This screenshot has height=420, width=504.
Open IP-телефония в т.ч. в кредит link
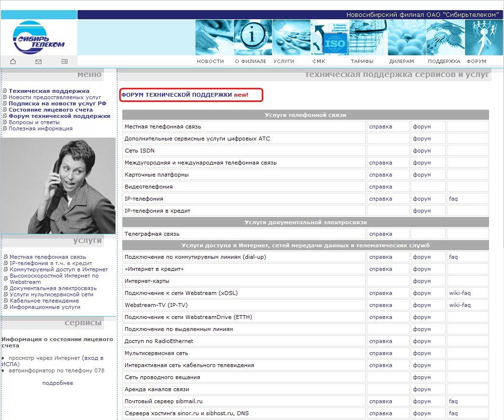coord(51,263)
